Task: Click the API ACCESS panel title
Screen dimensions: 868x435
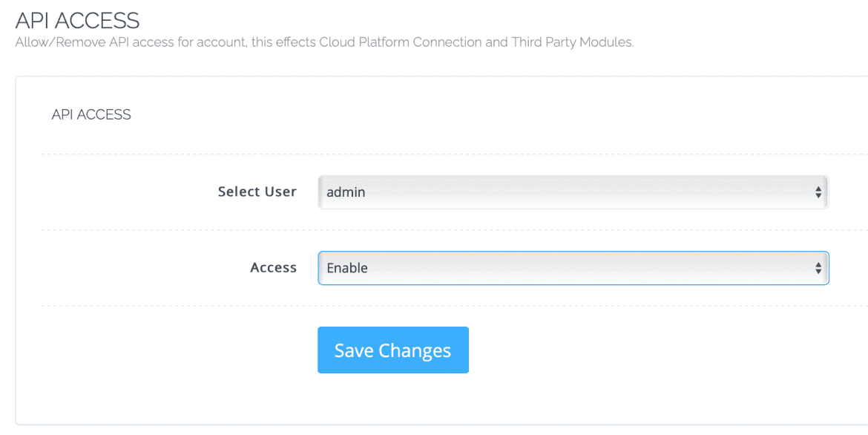Action: [91, 114]
